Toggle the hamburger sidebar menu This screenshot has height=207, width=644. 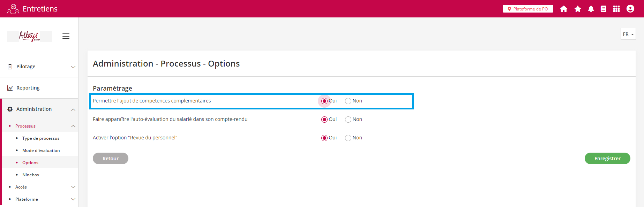(66, 36)
